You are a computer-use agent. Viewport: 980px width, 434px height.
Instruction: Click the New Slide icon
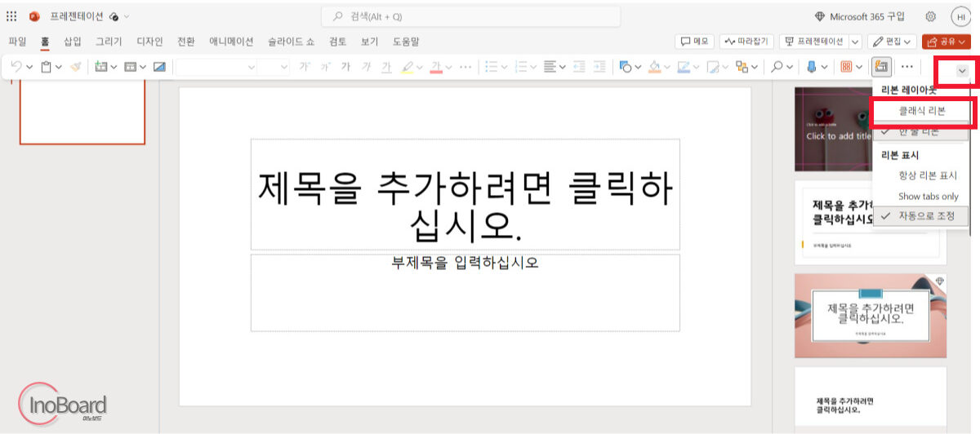[102, 67]
